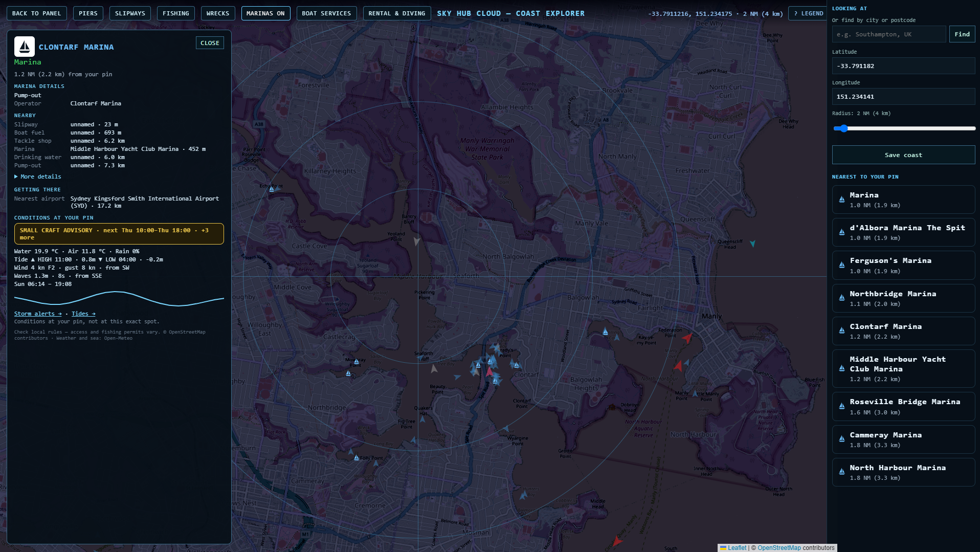This screenshot has width=980, height=552.
Task: Click the sailboat marker at Echo Point
Action: (272, 189)
